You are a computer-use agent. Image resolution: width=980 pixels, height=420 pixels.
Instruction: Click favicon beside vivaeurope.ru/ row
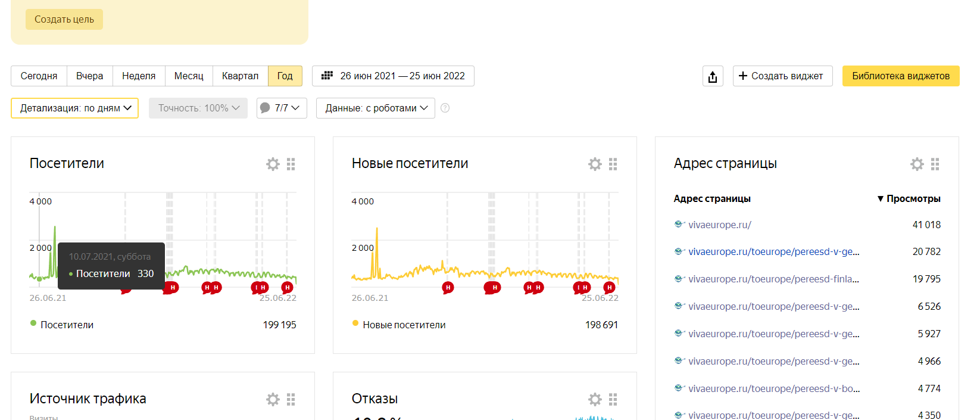click(x=679, y=225)
